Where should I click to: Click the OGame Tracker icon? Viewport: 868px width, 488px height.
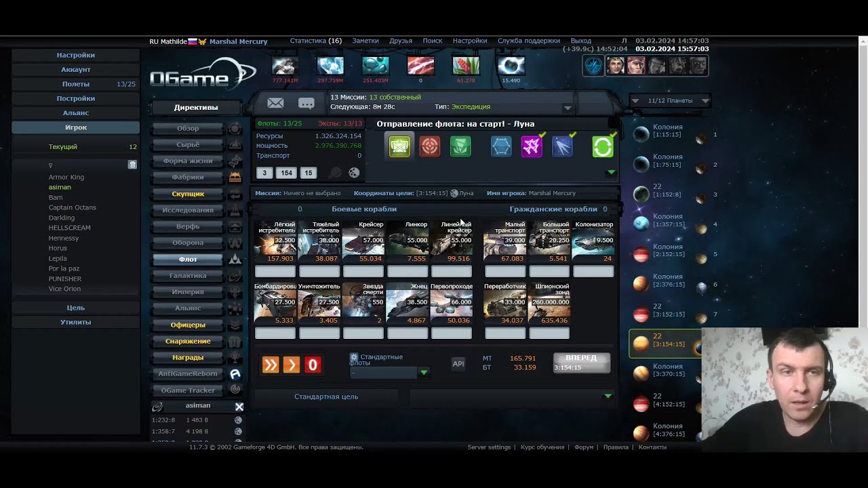tap(235, 390)
